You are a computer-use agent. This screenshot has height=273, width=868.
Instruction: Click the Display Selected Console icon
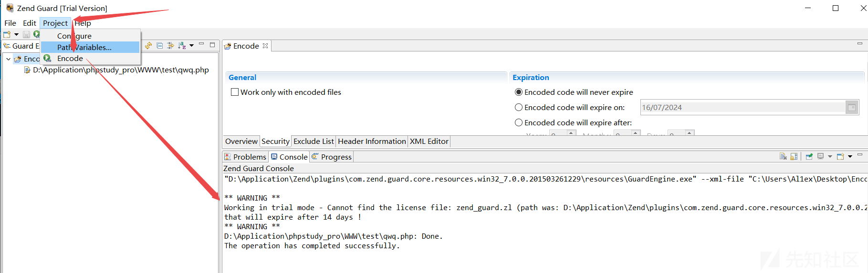[821, 156]
